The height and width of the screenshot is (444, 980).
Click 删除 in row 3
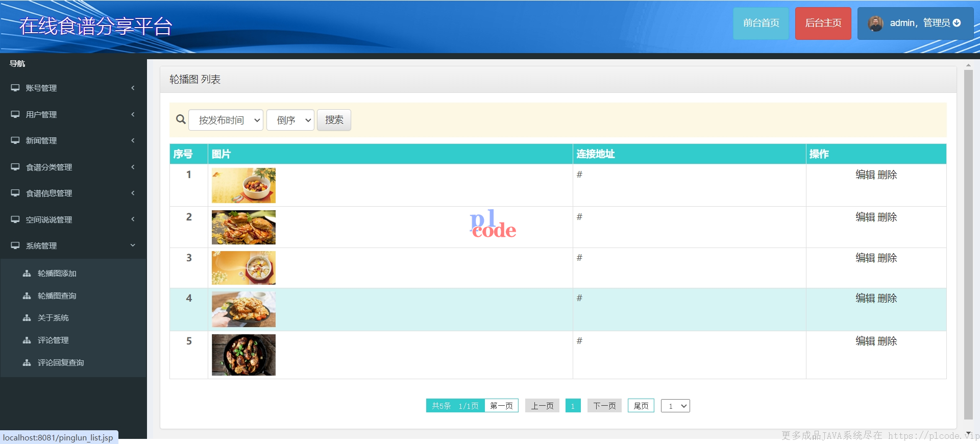coord(887,258)
